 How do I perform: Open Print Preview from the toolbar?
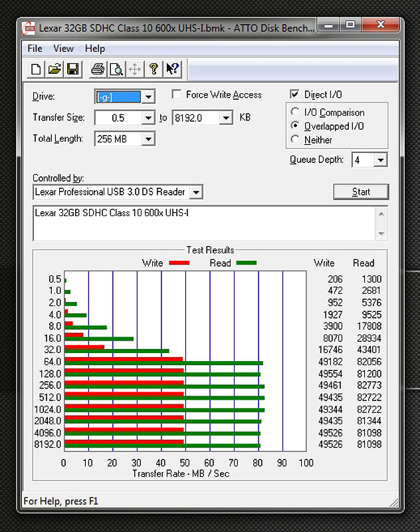116,69
